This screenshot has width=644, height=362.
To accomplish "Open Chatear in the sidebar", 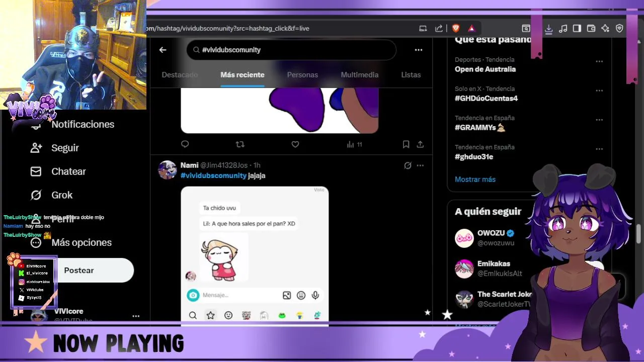I will (58, 171).
